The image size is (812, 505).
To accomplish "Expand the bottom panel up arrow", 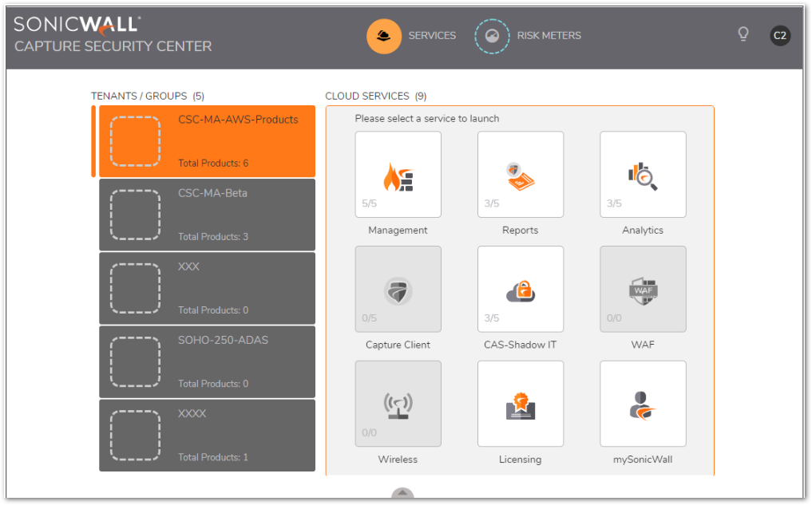I will click(402, 495).
